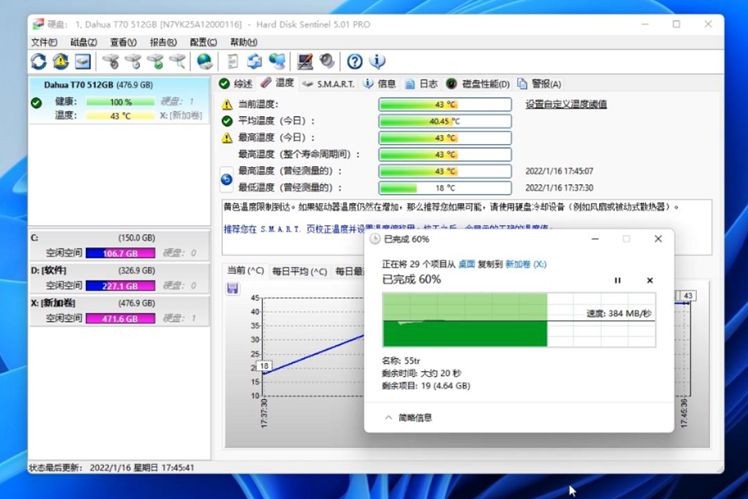Click the networked computers toolbar icon

coord(277,62)
